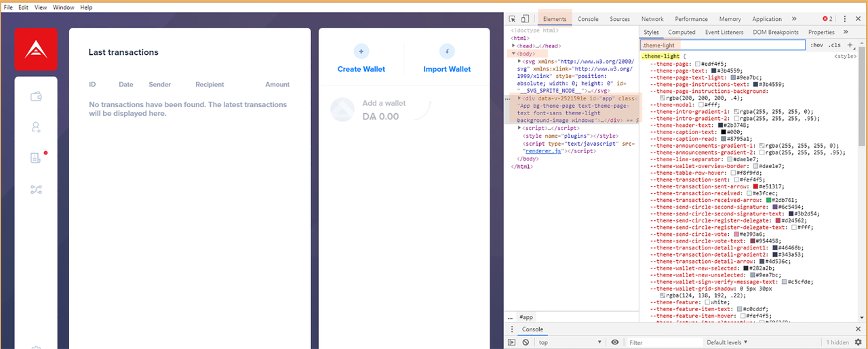Switch to the Console DevTools tab
This screenshot has width=868, height=349.
click(588, 19)
